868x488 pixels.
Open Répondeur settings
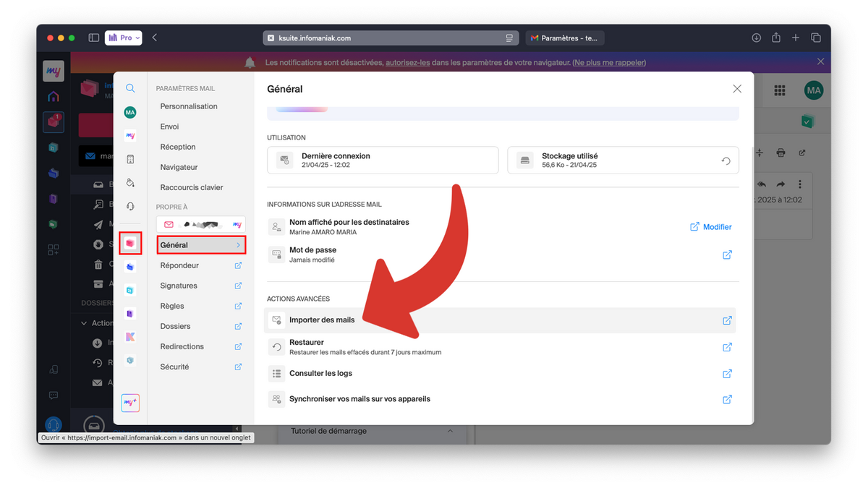click(x=201, y=265)
